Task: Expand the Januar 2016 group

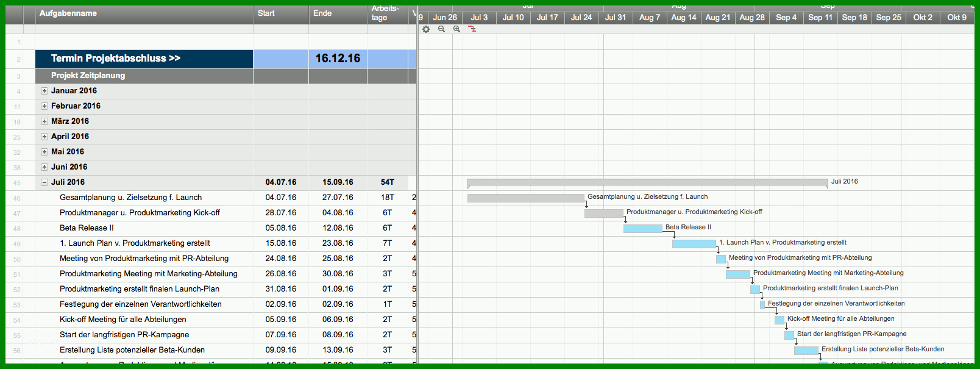Action: (44, 91)
